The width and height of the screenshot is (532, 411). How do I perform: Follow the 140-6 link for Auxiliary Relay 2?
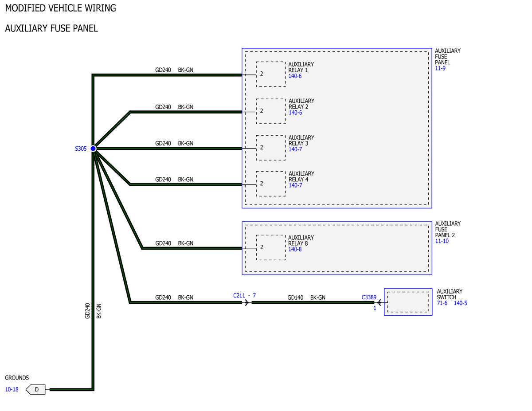(295, 113)
